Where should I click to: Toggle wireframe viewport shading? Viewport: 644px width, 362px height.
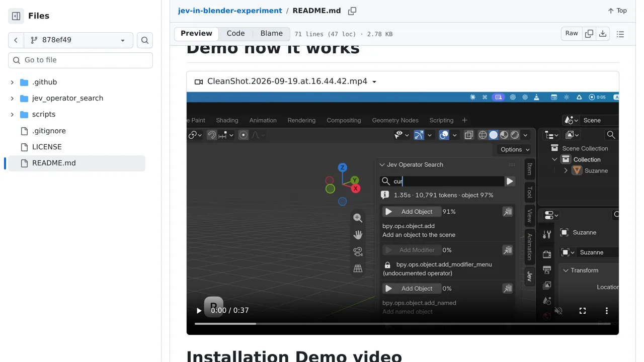(482, 135)
